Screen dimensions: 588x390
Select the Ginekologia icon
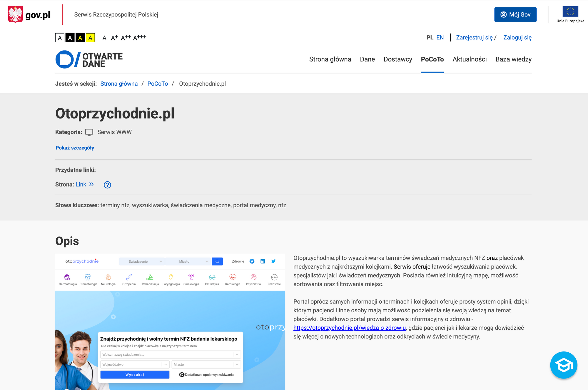point(191,277)
